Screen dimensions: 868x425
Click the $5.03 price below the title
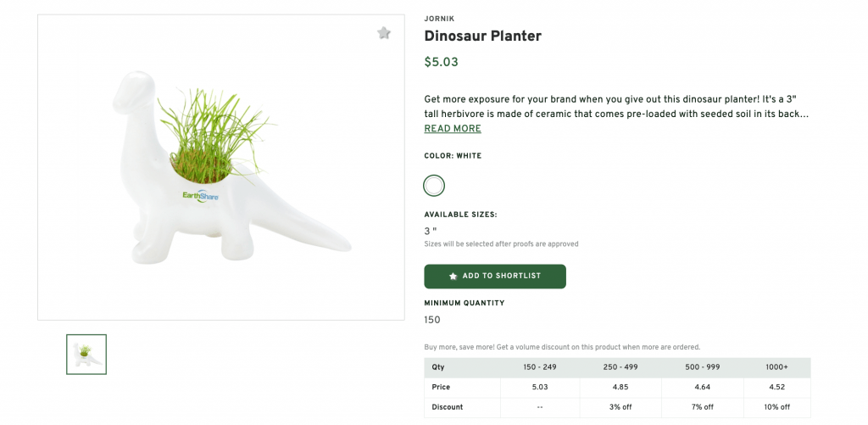tap(441, 62)
